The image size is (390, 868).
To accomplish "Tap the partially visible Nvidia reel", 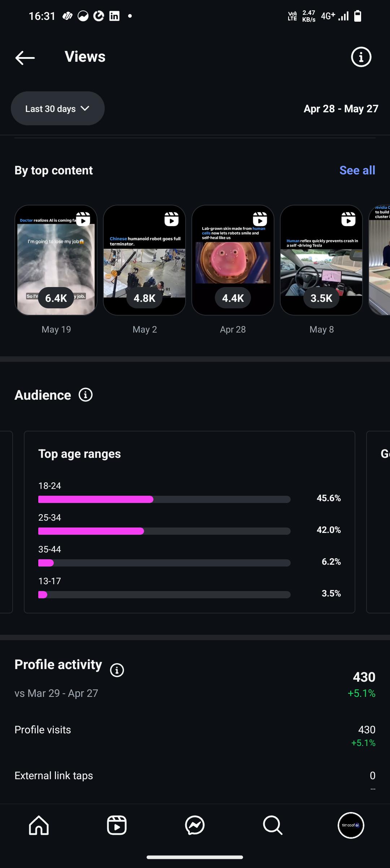I will 380,260.
